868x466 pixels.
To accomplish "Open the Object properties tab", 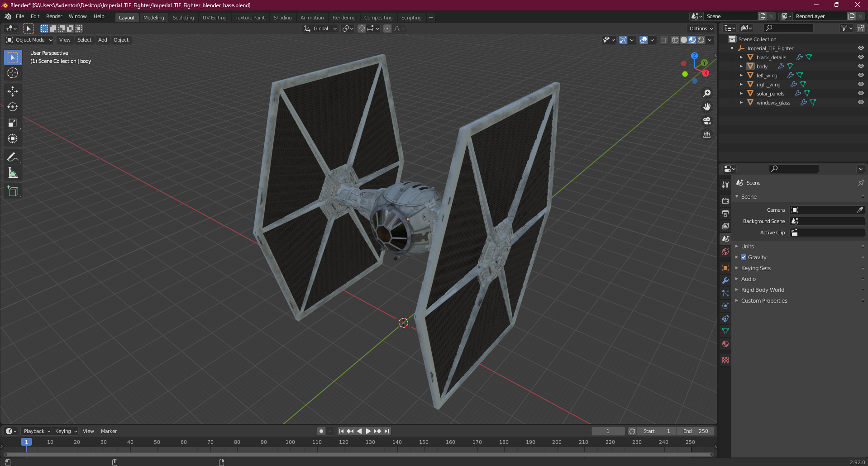I will click(x=725, y=268).
